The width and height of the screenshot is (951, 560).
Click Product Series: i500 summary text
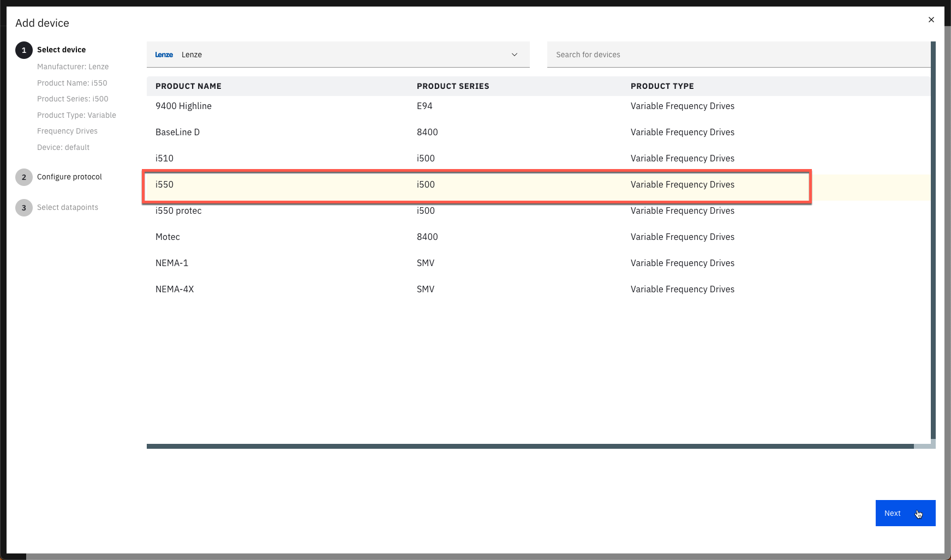tap(73, 99)
